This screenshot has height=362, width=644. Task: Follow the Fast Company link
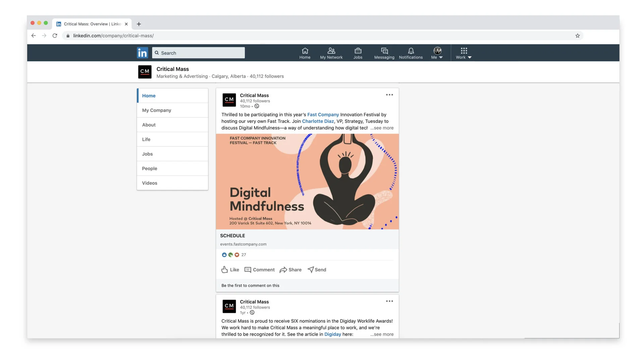click(323, 114)
